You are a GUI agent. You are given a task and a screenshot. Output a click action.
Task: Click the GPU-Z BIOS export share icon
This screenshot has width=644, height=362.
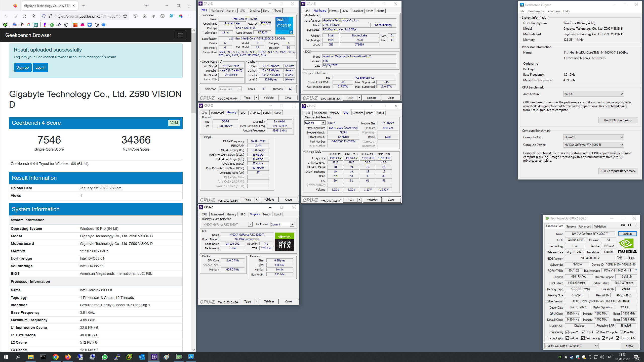pos(619,258)
